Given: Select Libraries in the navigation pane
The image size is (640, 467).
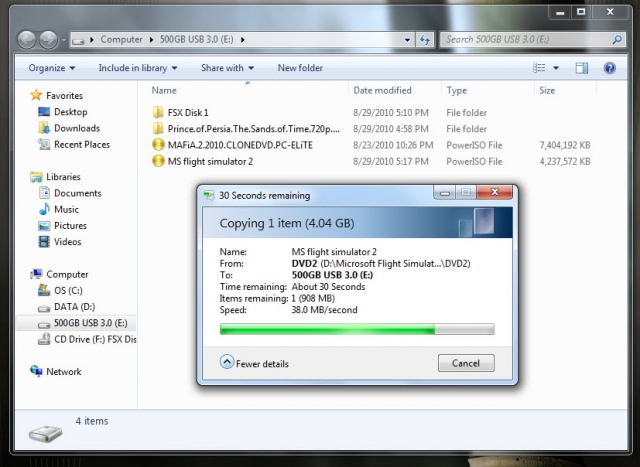Looking at the screenshot, I should (x=63, y=177).
